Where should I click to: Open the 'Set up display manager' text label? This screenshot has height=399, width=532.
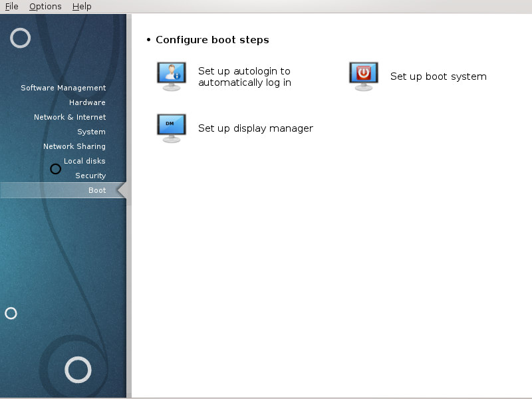tap(255, 128)
